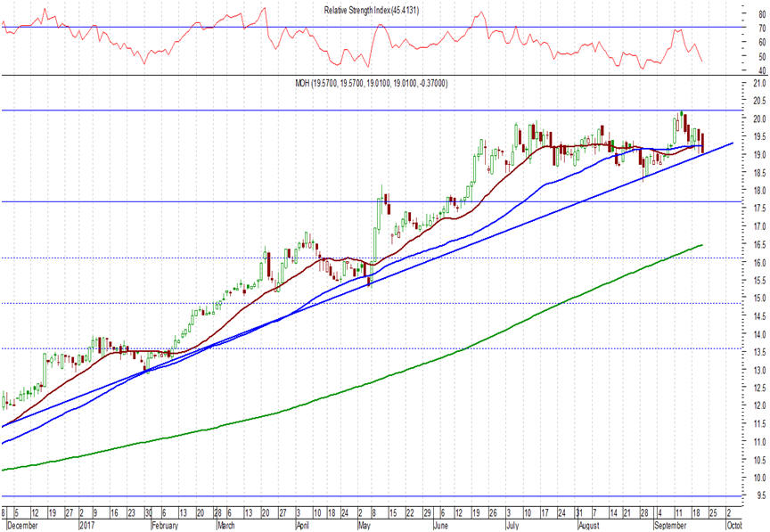The image size is (770, 532).
Task: Select the July month label
Action: [x=512, y=526]
